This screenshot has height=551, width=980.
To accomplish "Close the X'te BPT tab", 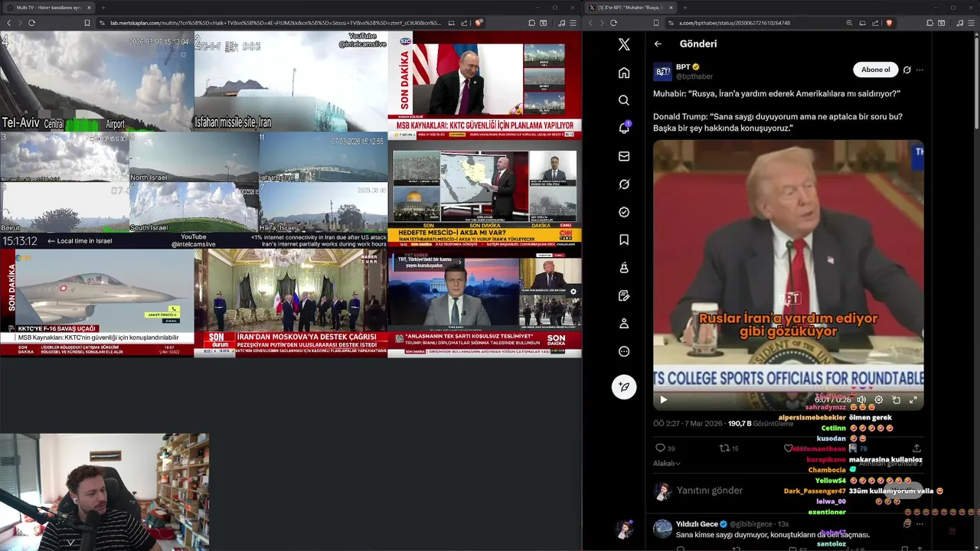I will [x=671, y=8].
